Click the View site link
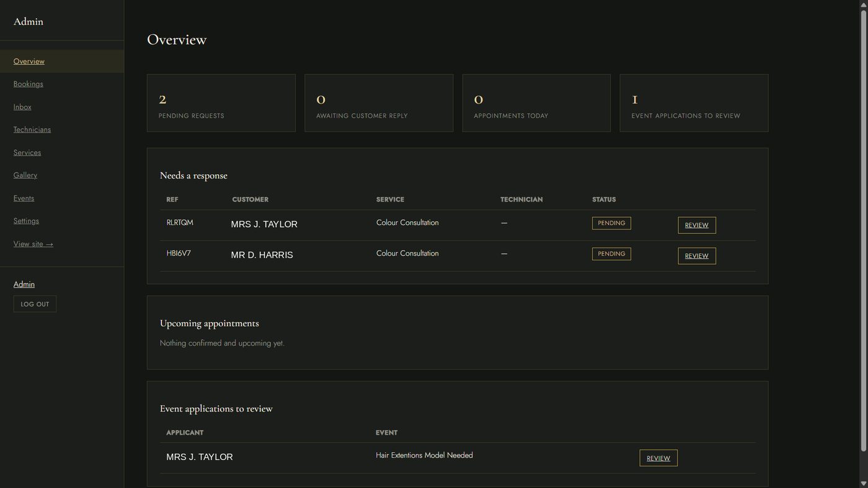 [33, 244]
